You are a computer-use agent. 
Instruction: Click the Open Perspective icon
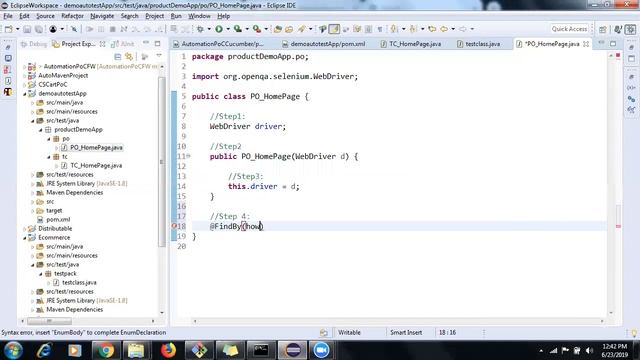pos(603,29)
